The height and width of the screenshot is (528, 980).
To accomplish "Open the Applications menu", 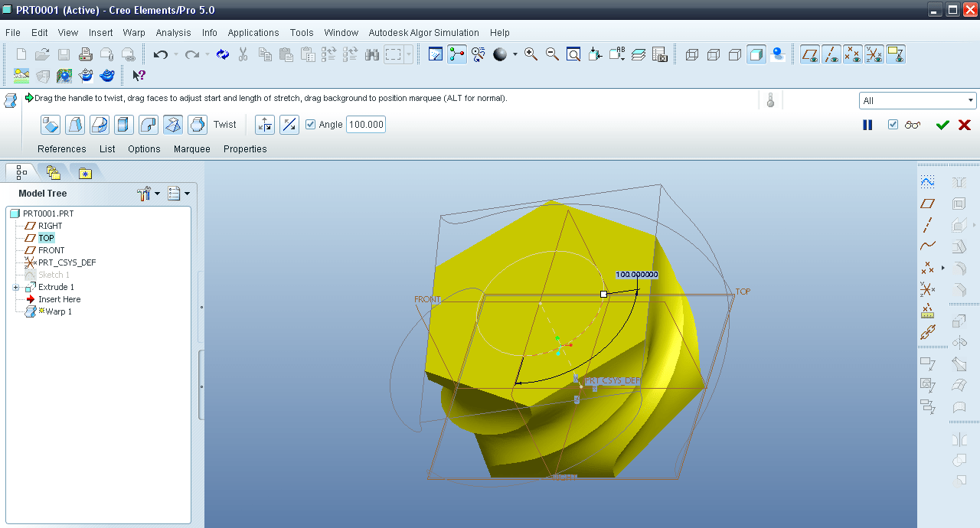I will click(253, 32).
